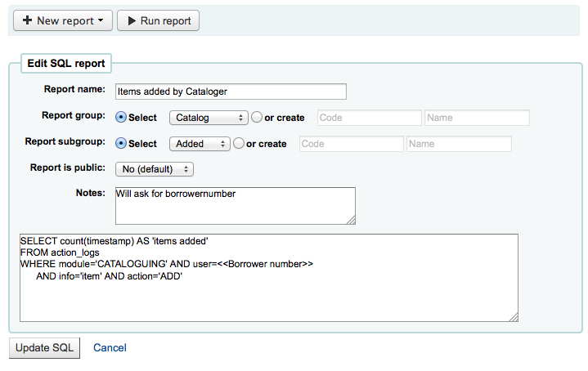The height and width of the screenshot is (371, 588).
Task: Open the New report dropdown button
Action: (61, 20)
